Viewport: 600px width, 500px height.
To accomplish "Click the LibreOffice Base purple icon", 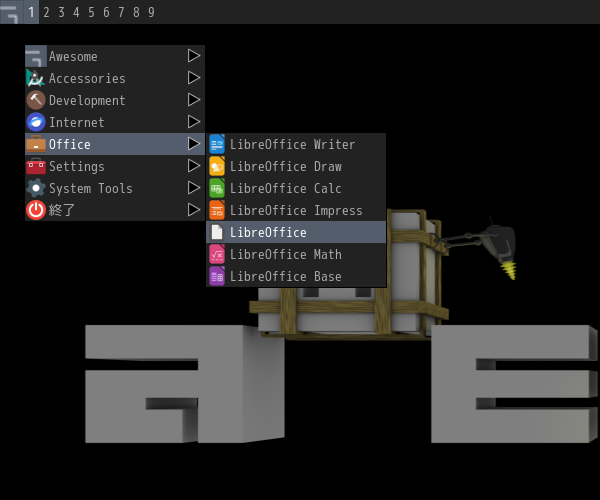I will coord(217,276).
